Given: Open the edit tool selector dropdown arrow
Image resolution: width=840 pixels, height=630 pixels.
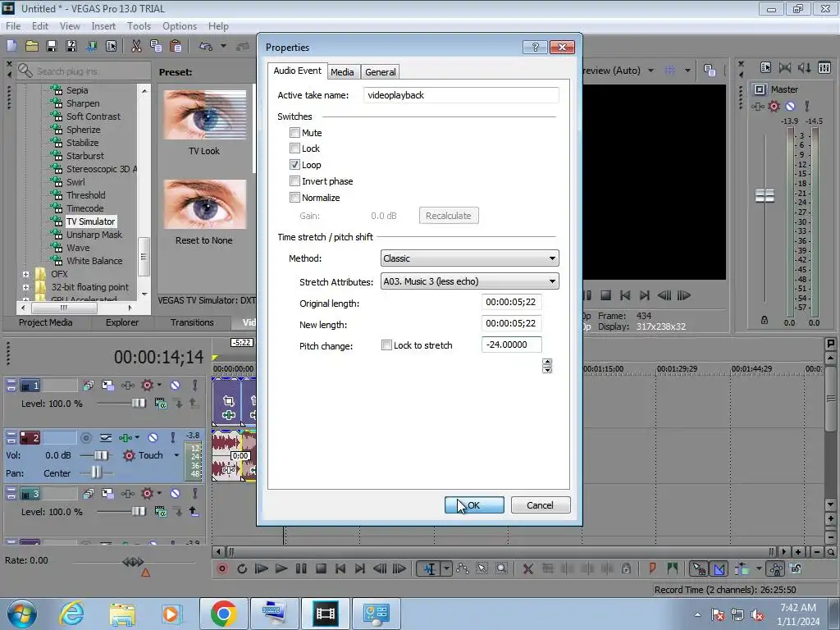Looking at the screenshot, I should tap(446, 568).
